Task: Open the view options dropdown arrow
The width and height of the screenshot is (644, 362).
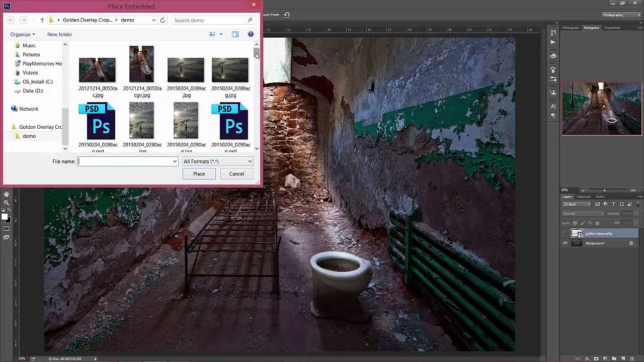Action: [x=221, y=34]
